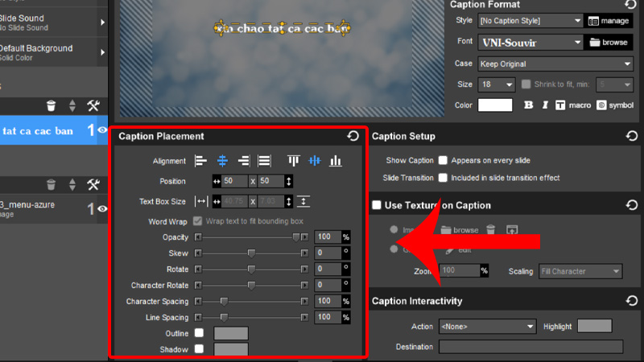Toggle visibility of menu-azure layer
This screenshot has width=644, height=362.
coord(102,208)
